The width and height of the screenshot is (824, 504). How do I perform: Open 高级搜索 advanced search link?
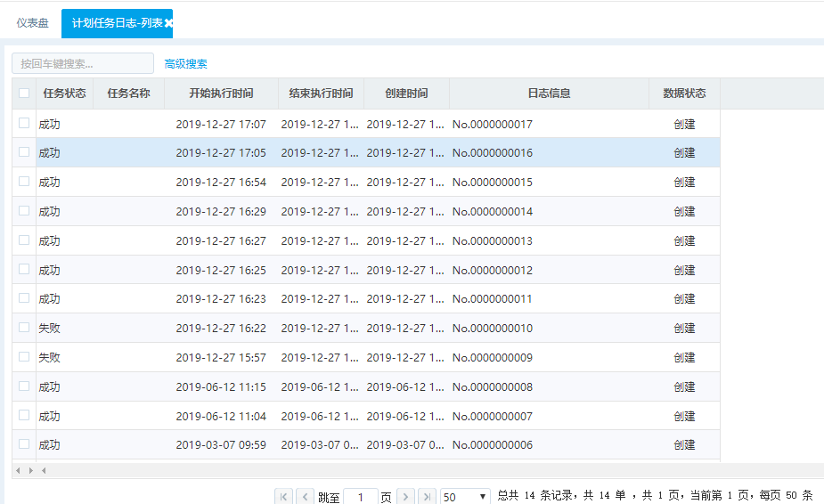tap(185, 64)
